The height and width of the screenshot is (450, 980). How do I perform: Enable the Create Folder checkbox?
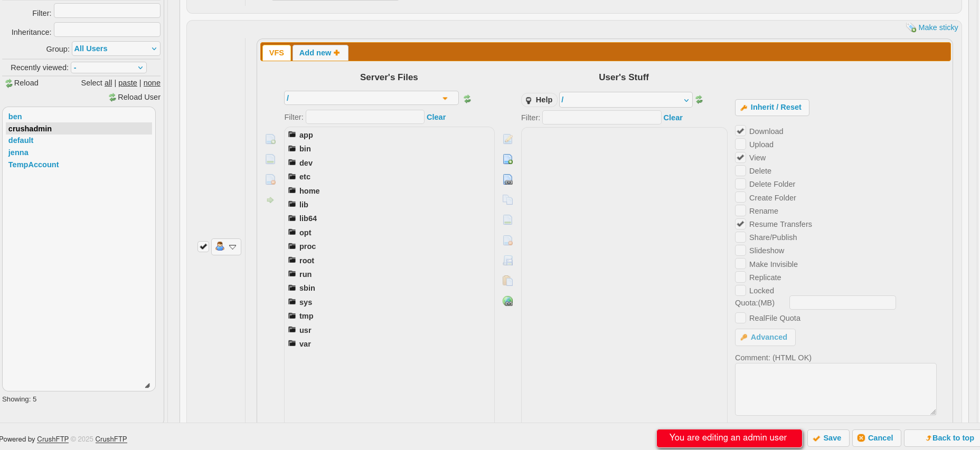coord(741,197)
